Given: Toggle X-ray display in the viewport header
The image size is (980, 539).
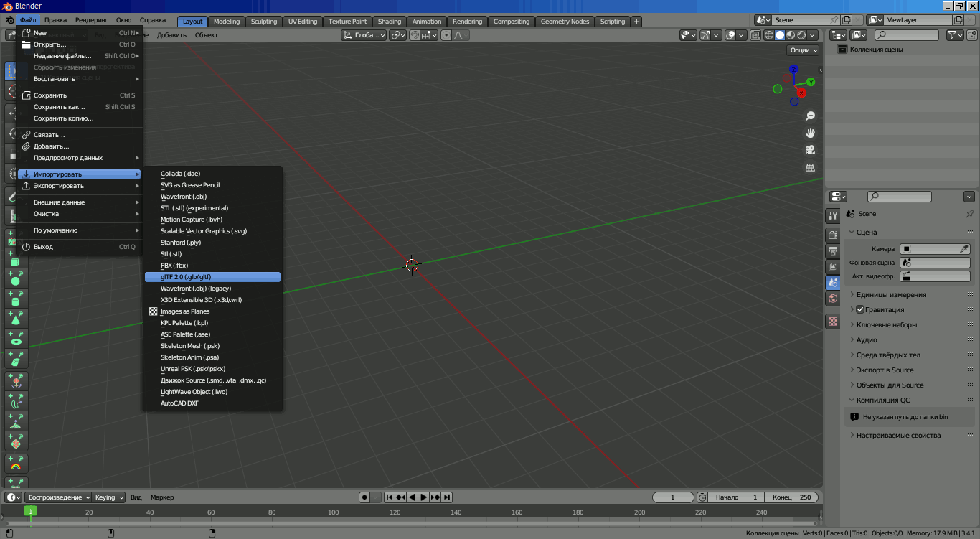Looking at the screenshot, I should click(756, 35).
